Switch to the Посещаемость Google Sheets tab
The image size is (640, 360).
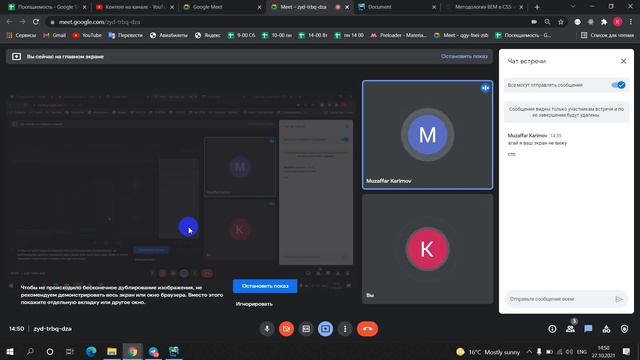pos(47,7)
